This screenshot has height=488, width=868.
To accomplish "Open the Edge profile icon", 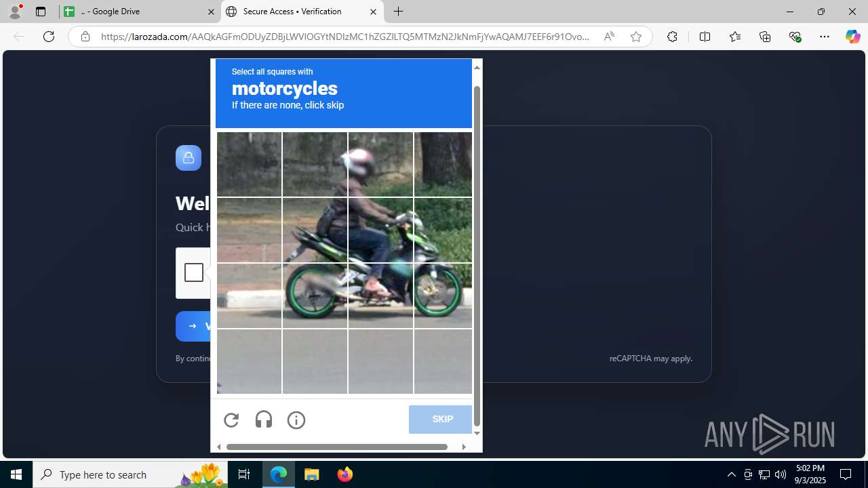I will 15,12.
